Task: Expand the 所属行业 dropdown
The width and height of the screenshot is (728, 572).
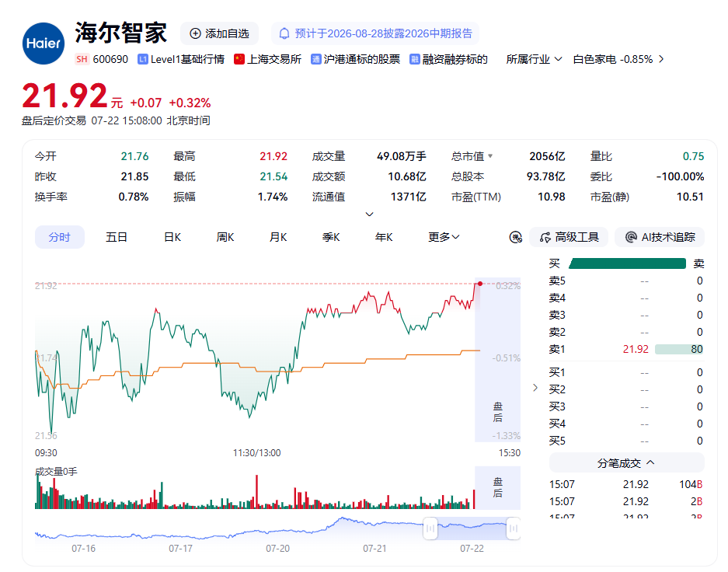Action: pyautogui.click(x=534, y=59)
